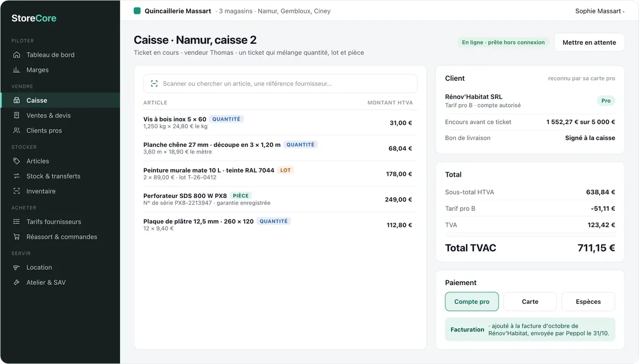
Task: Click the Pro badge in the Client card
Action: click(x=606, y=101)
